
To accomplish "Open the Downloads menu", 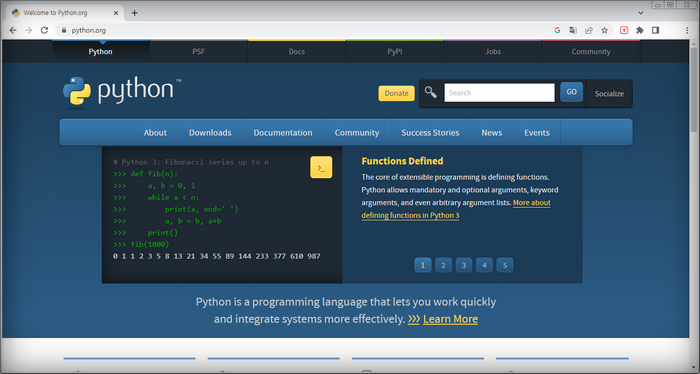I will [210, 133].
